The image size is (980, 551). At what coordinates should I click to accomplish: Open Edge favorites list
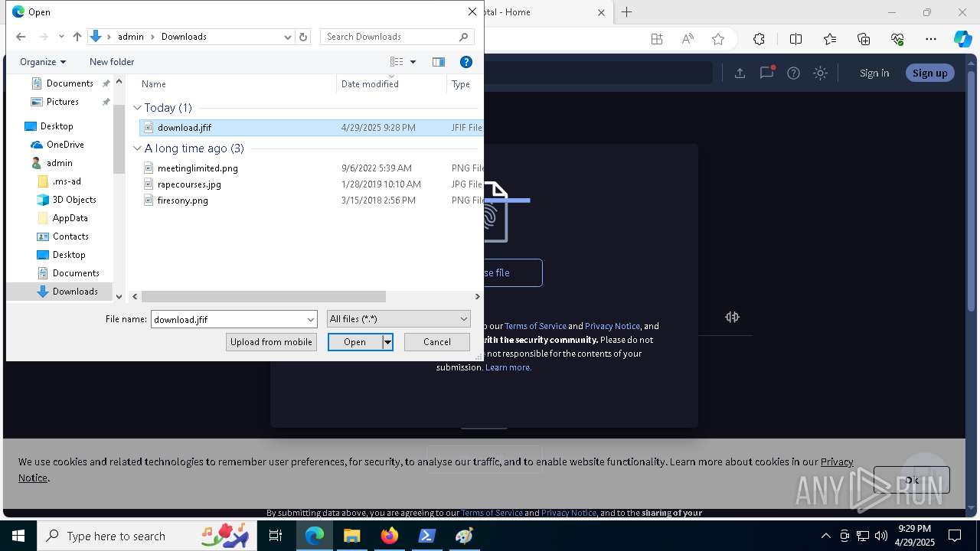830,39
